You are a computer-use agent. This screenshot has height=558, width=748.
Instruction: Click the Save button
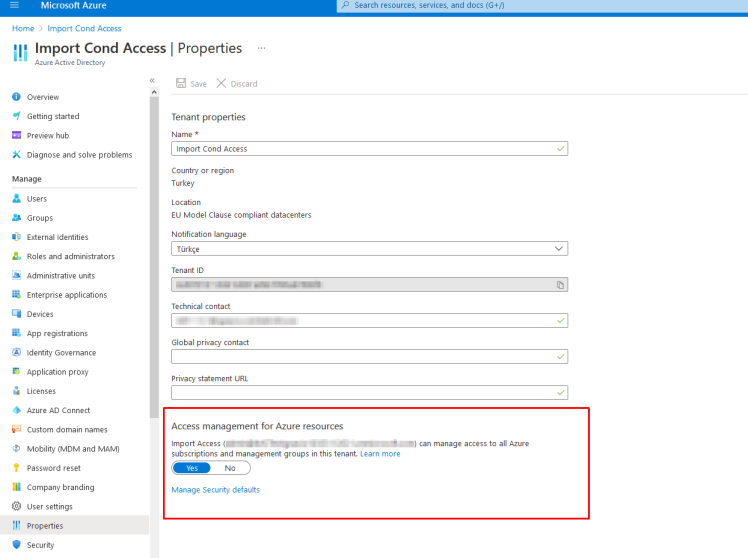(191, 83)
